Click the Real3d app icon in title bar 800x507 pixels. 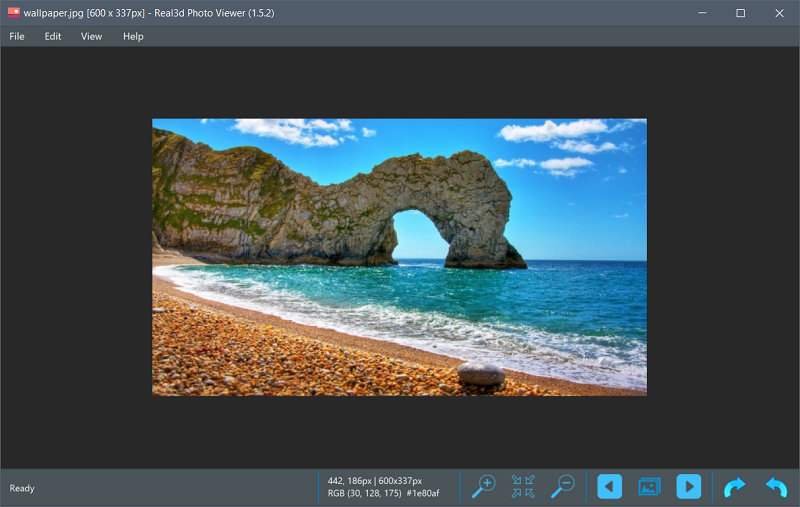(x=14, y=13)
